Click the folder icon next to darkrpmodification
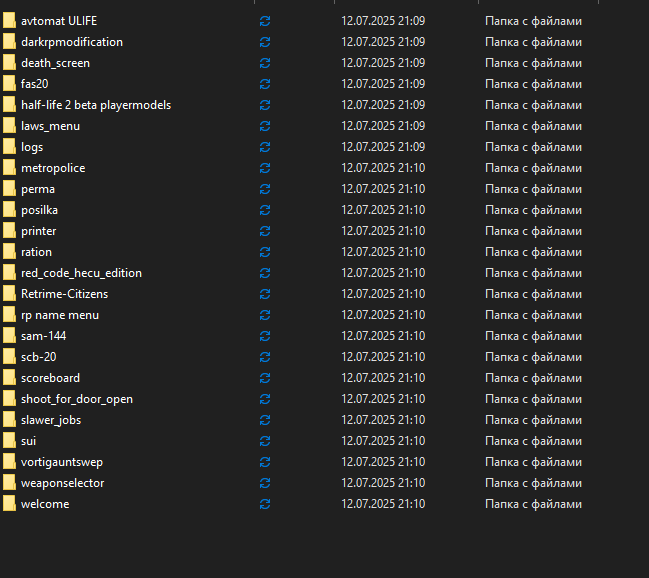Screen dimensions: 649x578 click(9, 42)
